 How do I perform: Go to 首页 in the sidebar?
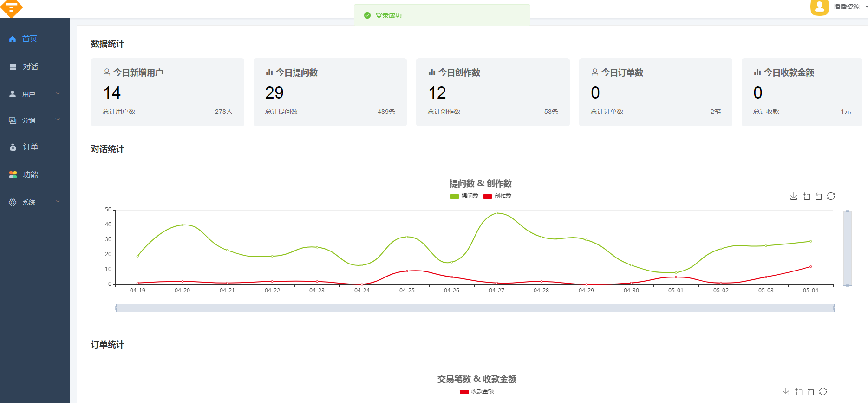click(x=35, y=39)
